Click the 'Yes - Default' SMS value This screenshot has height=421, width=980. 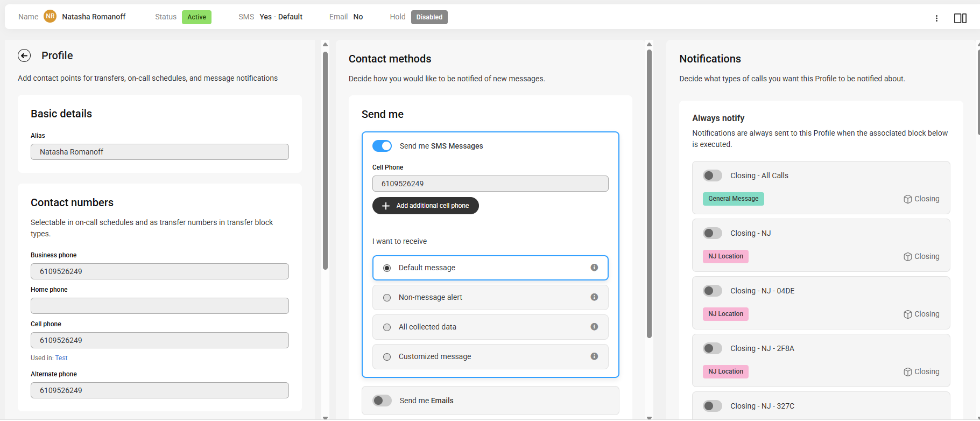point(281,17)
